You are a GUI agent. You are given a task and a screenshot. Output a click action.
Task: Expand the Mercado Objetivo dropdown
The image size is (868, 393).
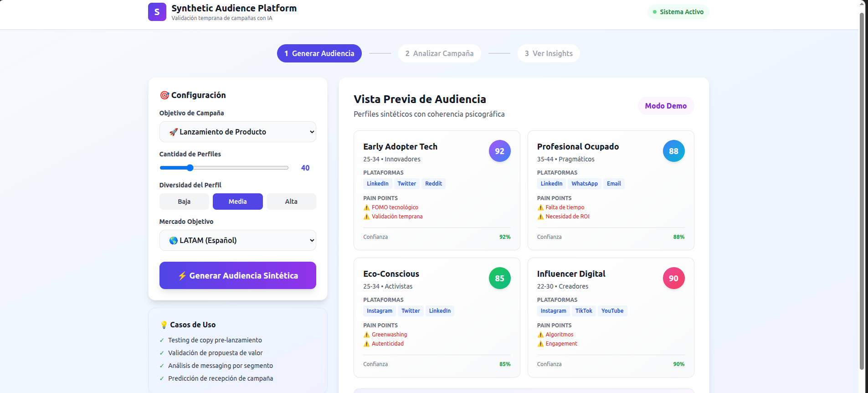[237, 240]
